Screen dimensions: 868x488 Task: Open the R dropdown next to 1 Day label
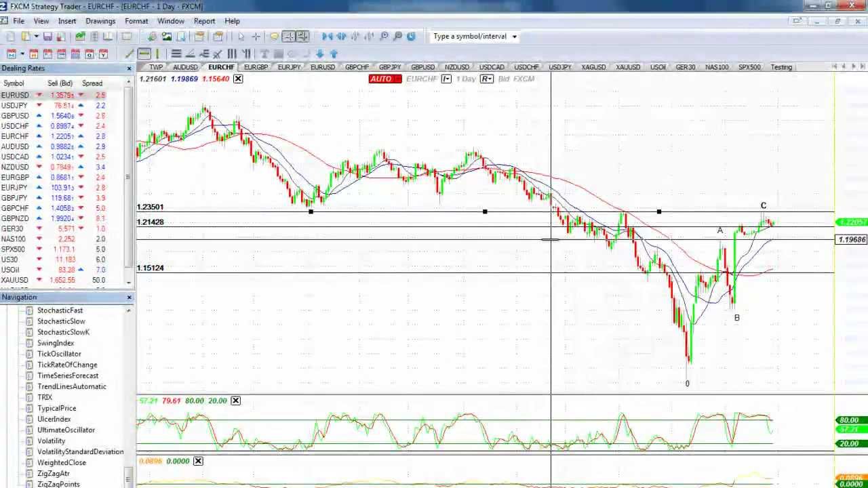tap(486, 79)
